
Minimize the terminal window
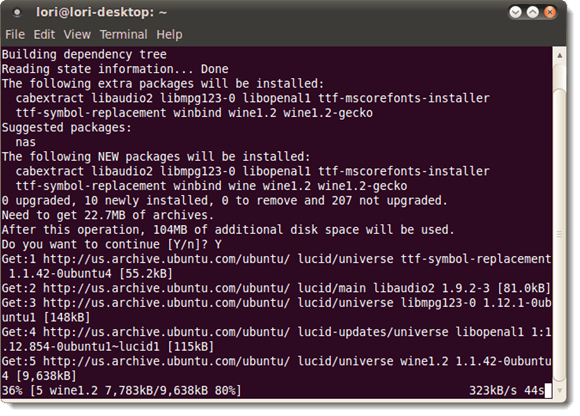[x=515, y=13]
